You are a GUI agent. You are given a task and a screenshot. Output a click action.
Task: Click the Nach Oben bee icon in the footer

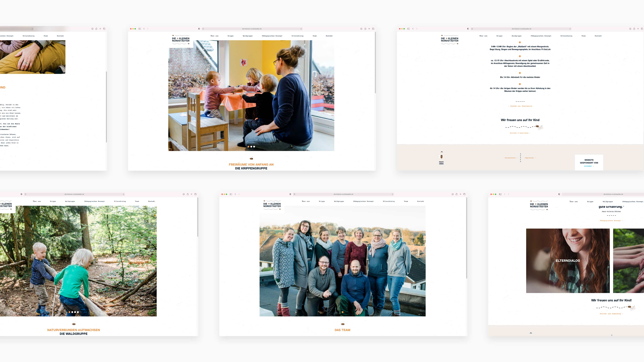pyautogui.click(x=442, y=157)
